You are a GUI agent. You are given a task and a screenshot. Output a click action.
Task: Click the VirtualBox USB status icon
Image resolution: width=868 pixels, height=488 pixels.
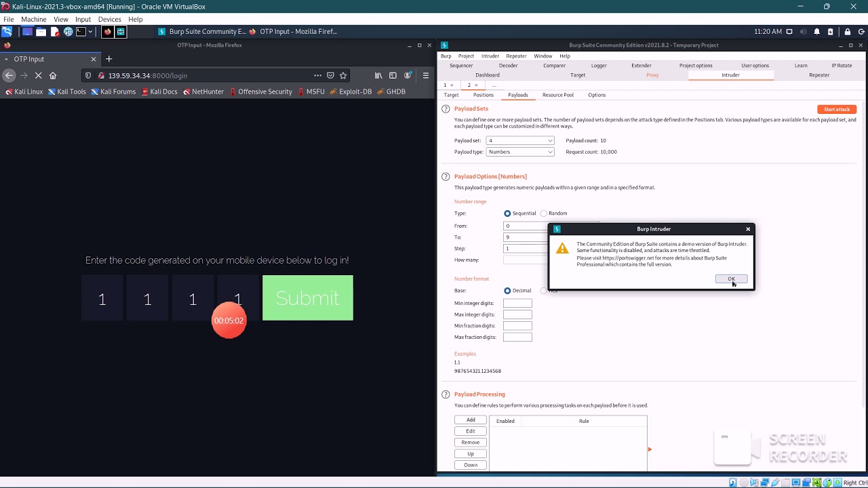pyautogui.click(x=776, y=483)
